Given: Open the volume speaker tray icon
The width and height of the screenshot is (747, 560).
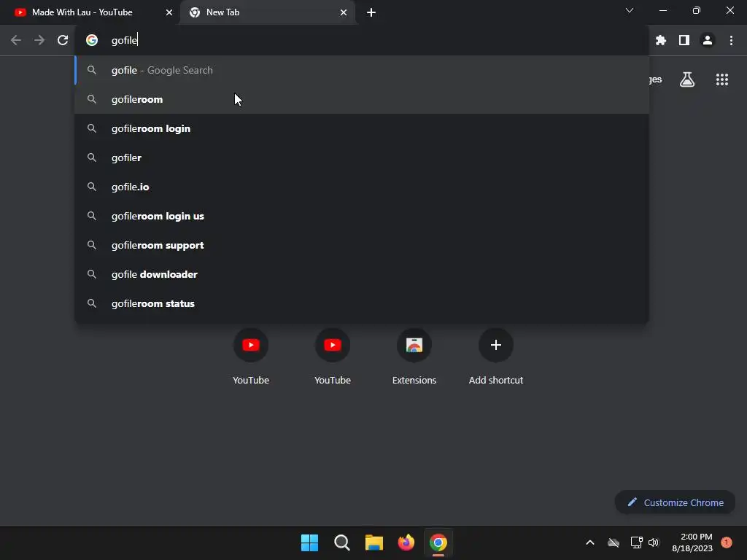Looking at the screenshot, I should [x=654, y=542].
